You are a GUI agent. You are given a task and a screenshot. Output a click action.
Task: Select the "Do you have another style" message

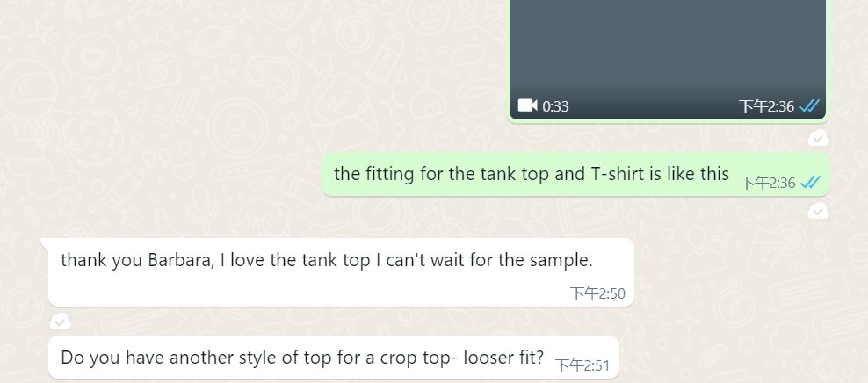tap(333, 358)
